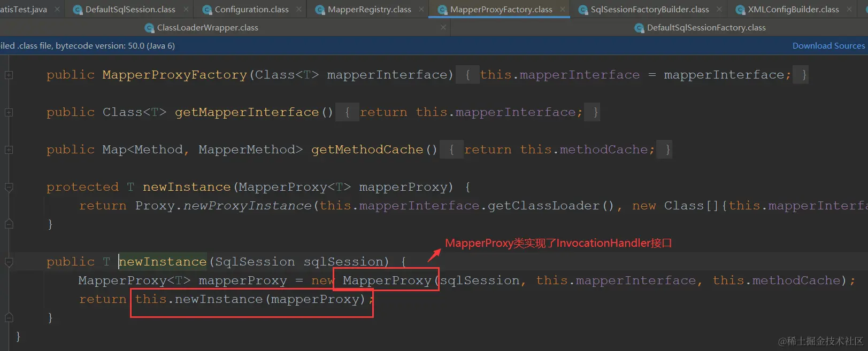Go to the DefaultSqlSessionFactory.class tab
The height and width of the screenshot is (351, 868).
pos(706,27)
